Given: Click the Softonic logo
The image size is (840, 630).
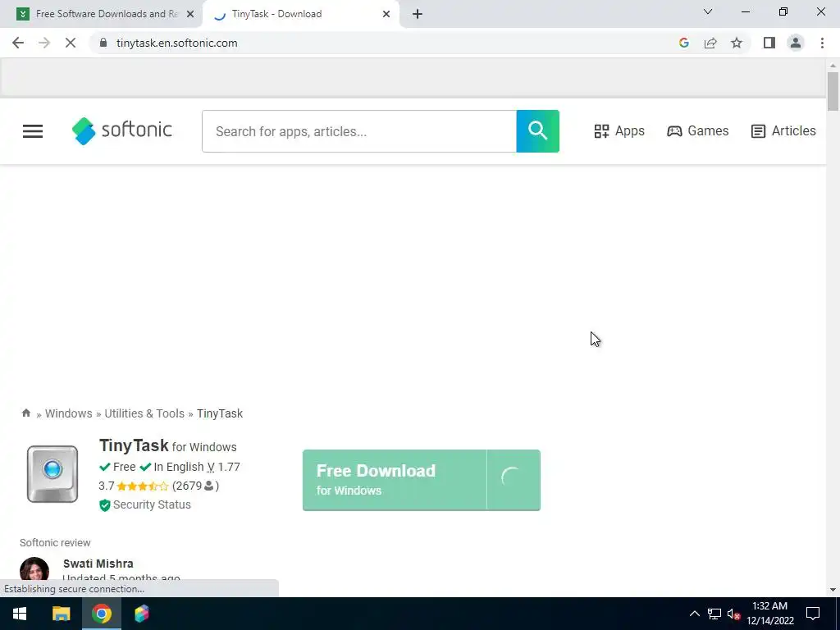Looking at the screenshot, I should coord(122,130).
